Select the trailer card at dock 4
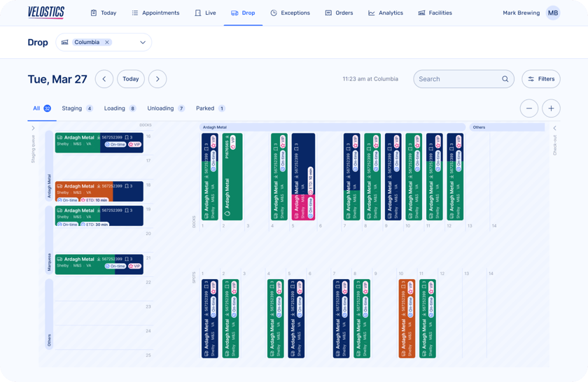 coord(279,176)
